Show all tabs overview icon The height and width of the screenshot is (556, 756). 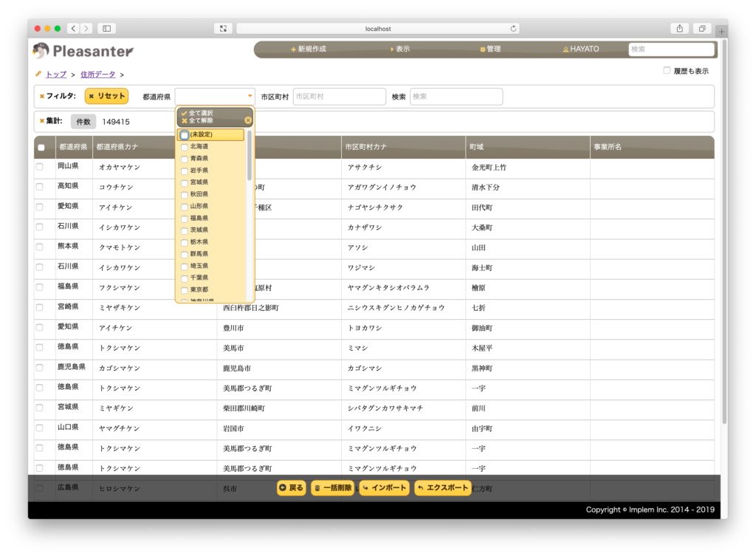(702, 29)
